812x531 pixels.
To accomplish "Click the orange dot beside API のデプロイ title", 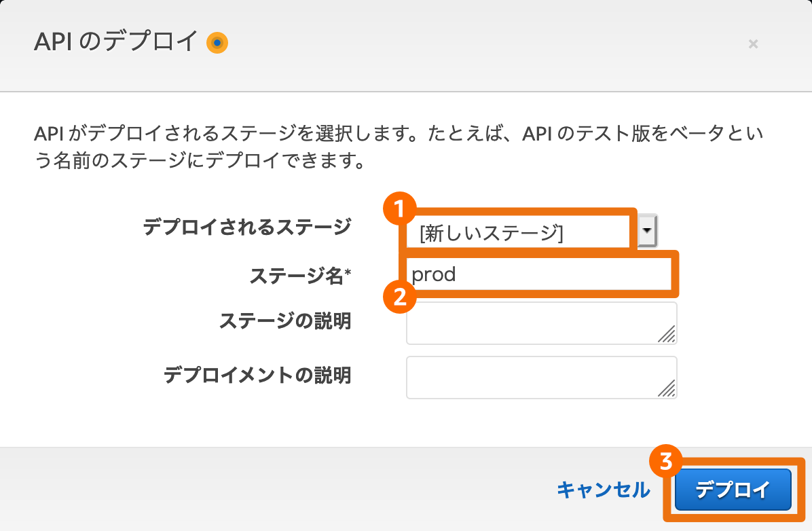I will (x=217, y=43).
